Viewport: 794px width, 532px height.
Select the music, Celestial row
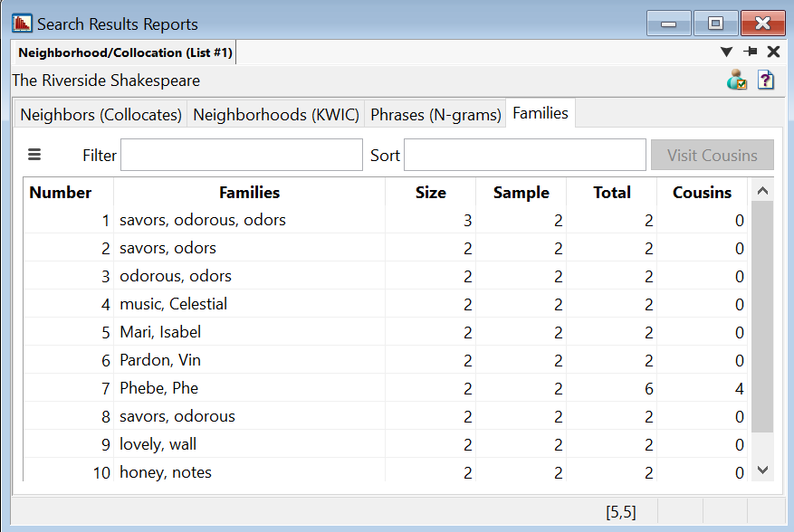pyautogui.click(x=173, y=304)
